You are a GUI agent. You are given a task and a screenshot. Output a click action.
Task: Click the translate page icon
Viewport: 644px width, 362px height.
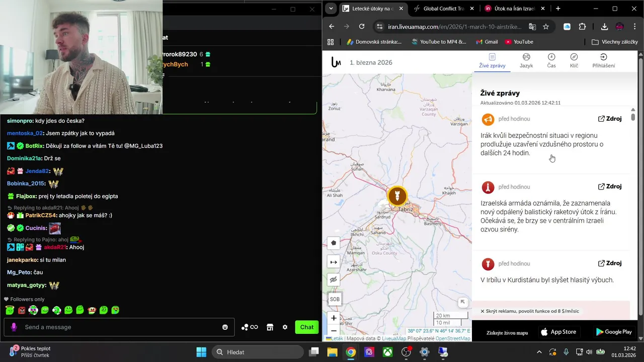coord(532,27)
